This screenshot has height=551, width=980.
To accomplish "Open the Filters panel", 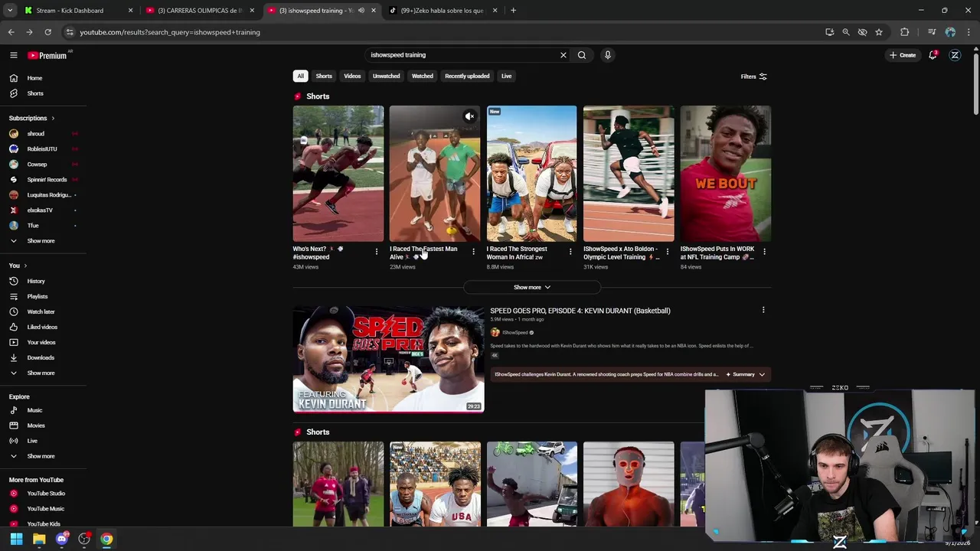I will pyautogui.click(x=753, y=77).
